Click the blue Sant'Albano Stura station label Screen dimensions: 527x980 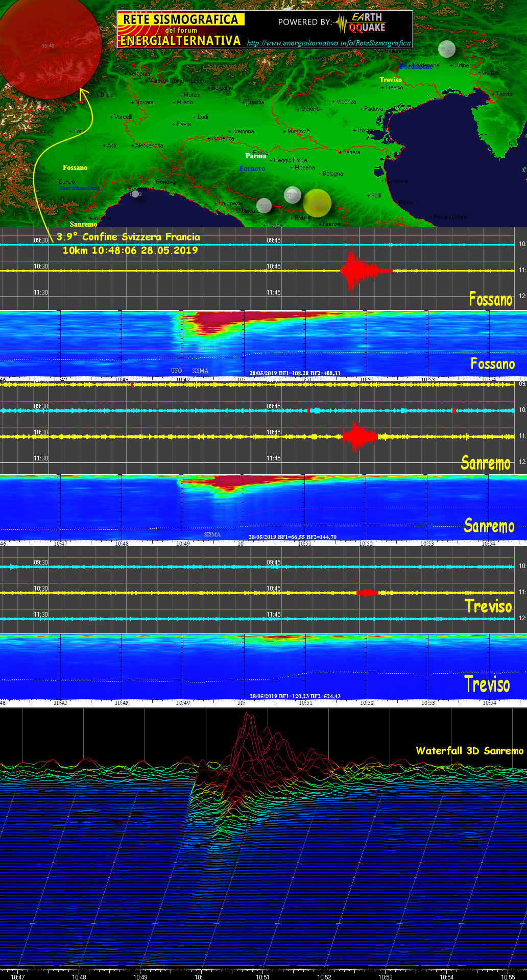pos(80,188)
